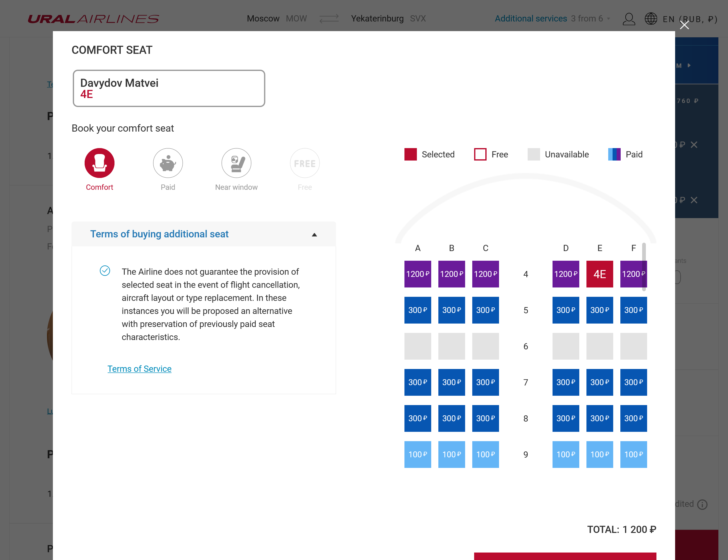Viewport: 728px width, 560px height.
Task: Select the Near window seat filter
Action: [x=236, y=163]
